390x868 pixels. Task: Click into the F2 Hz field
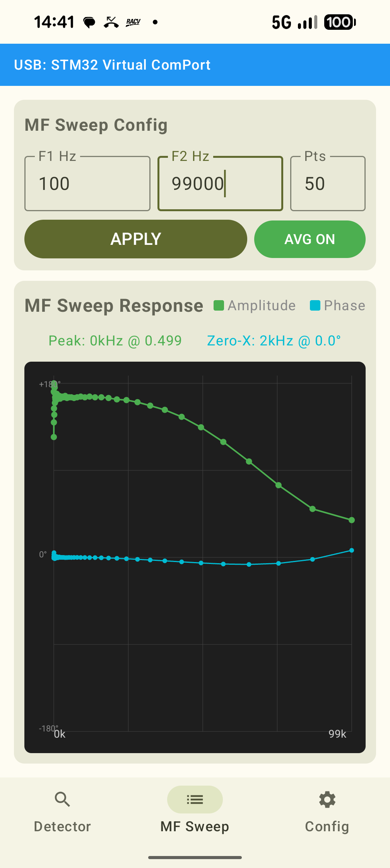click(x=220, y=184)
